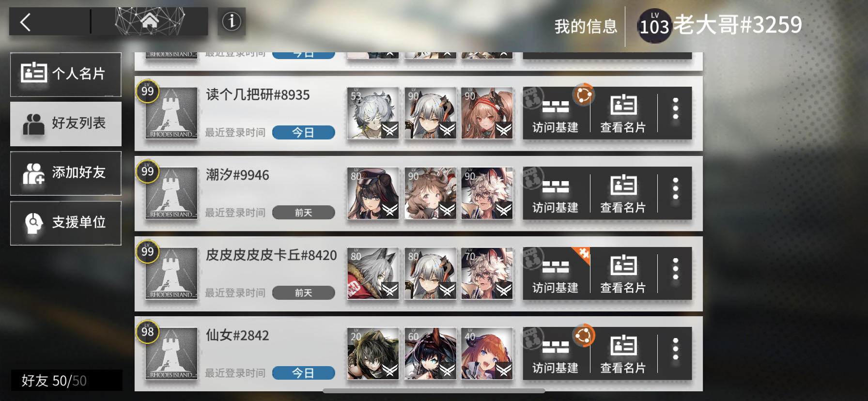View name card of 仙女#2842
Image resolution: width=868 pixels, height=401 pixels.
coord(623,354)
